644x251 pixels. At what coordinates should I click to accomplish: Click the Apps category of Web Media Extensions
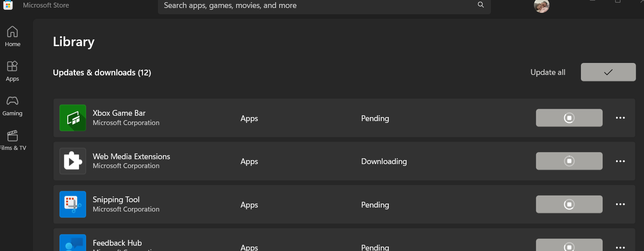(x=249, y=161)
